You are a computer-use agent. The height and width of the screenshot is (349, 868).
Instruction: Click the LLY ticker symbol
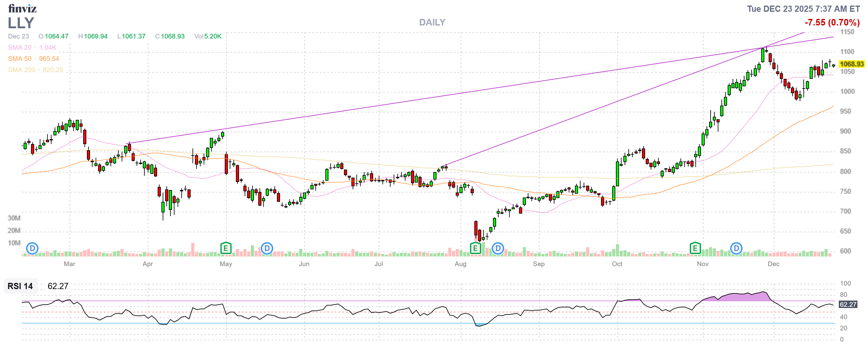click(x=21, y=23)
